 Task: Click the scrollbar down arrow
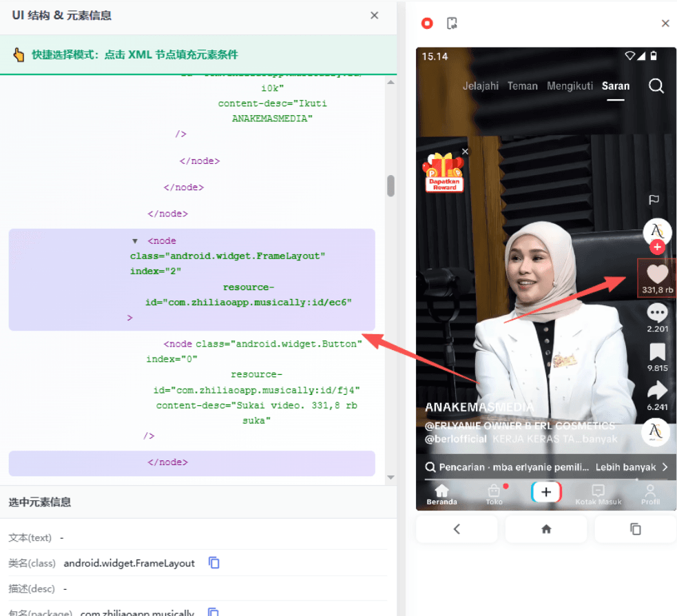[390, 478]
